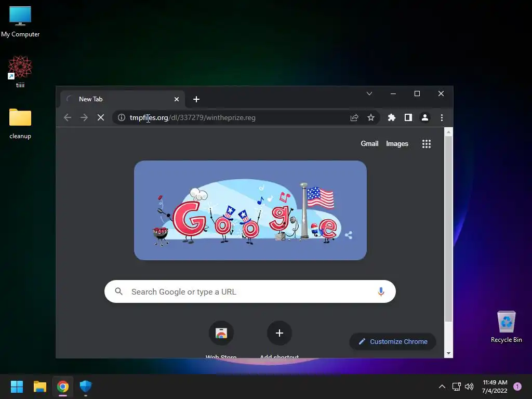Focus the Search Google or type a URL box
Viewport: 532px width, 399px height.
pyautogui.click(x=250, y=291)
